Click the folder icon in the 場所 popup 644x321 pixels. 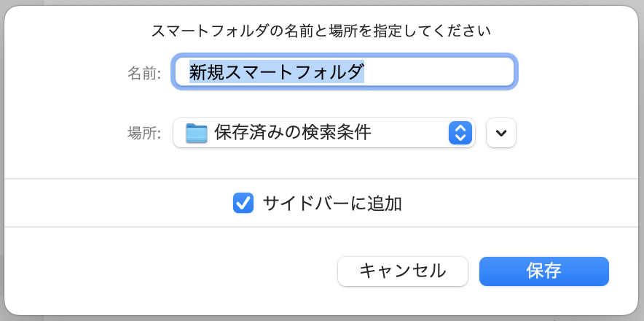point(197,133)
